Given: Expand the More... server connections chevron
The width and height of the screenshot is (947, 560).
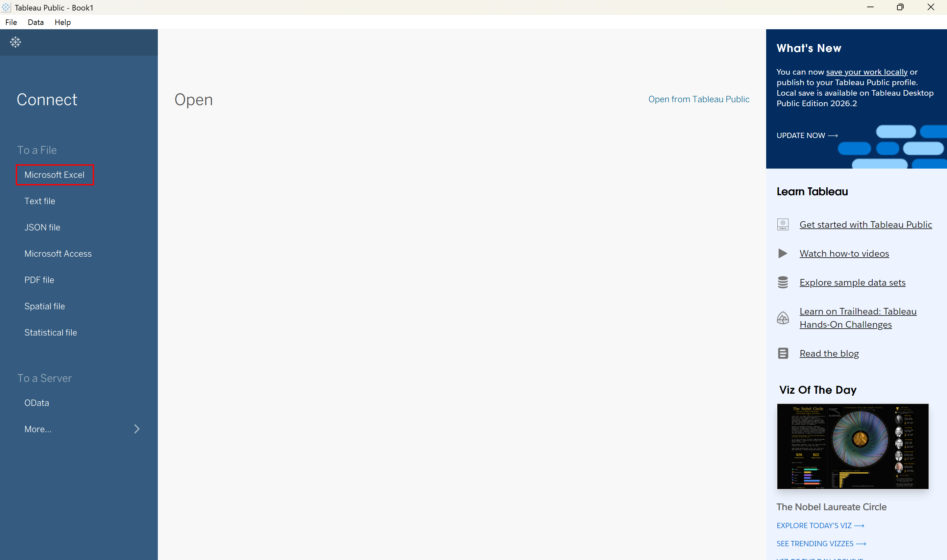Looking at the screenshot, I should point(137,429).
